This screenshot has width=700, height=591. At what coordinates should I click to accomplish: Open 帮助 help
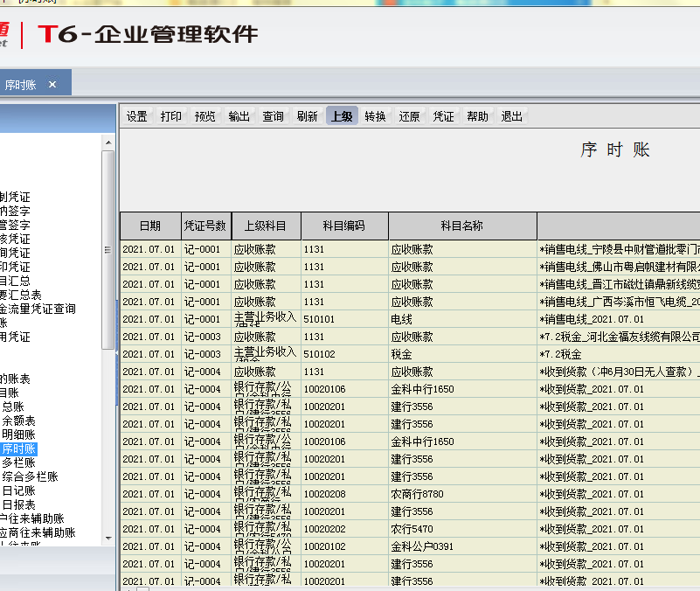(478, 116)
